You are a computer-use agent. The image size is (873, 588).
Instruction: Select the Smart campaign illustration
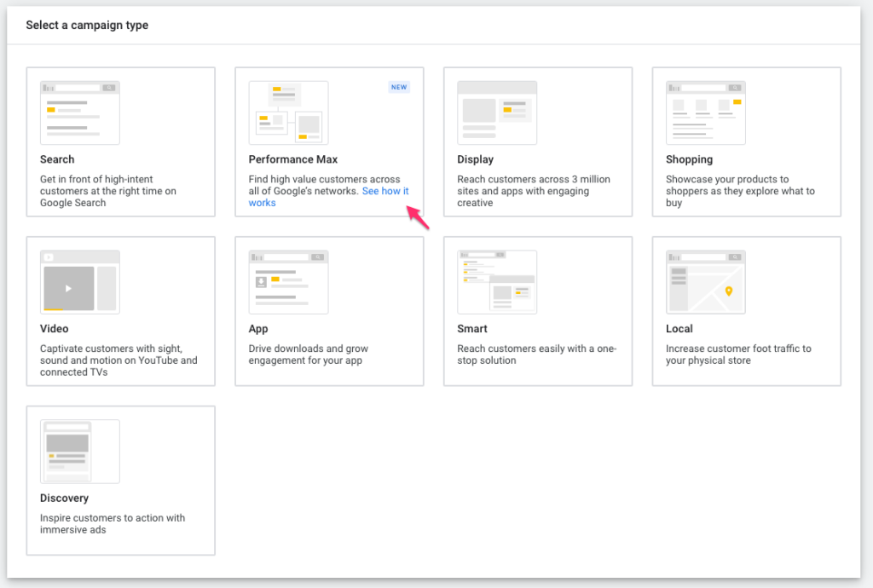(497, 282)
